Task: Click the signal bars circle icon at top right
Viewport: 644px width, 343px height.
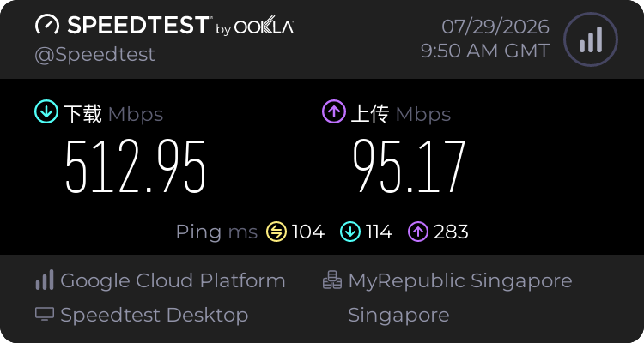Action: point(591,39)
